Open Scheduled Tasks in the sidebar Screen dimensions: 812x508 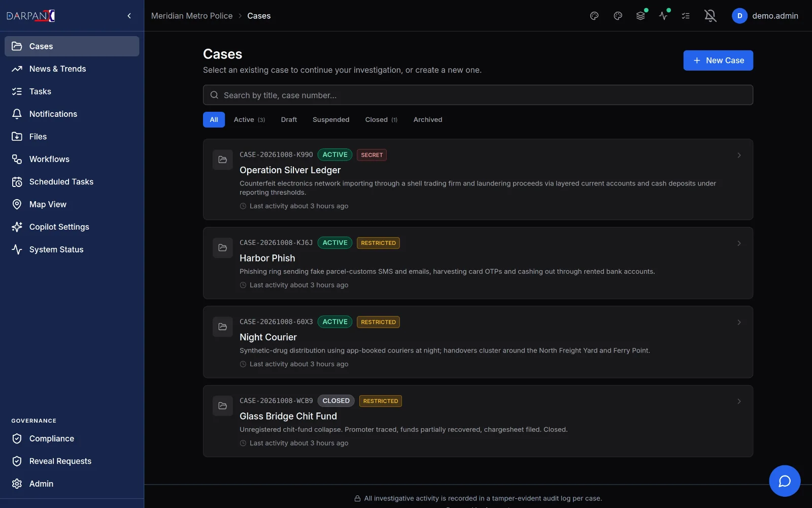(x=72, y=182)
